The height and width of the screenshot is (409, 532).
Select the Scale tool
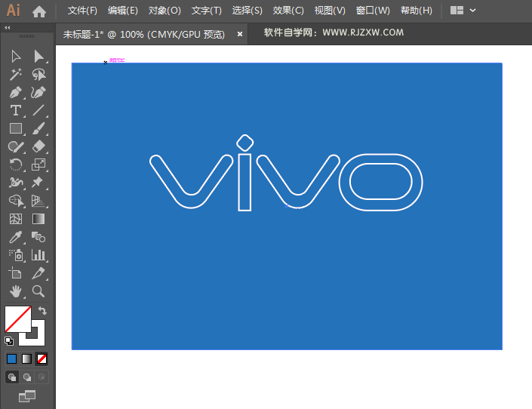[38, 165]
